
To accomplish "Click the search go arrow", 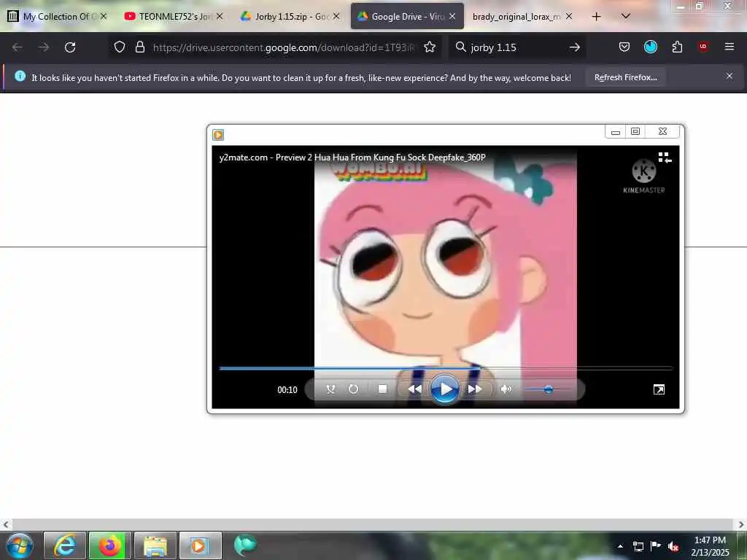I will pos(575,47).
